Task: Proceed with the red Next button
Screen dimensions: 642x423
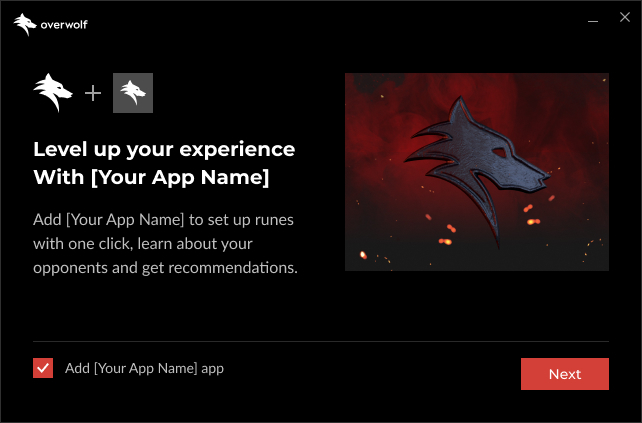Action: tap(565, 374)
